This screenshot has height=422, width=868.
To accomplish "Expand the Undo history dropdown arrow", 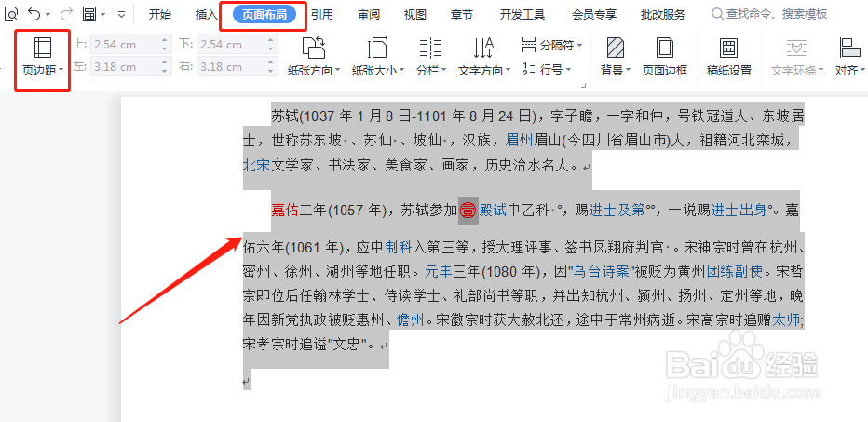I will click(x=48, y=14).
